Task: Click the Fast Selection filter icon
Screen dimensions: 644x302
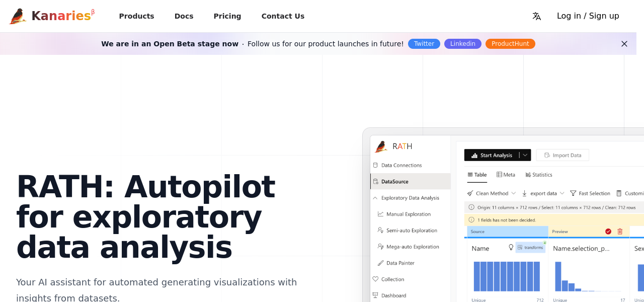Action: tap(573, 193)
